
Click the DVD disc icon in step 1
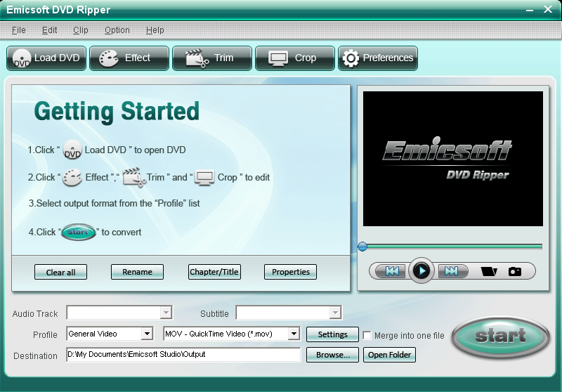coord(72,150)
